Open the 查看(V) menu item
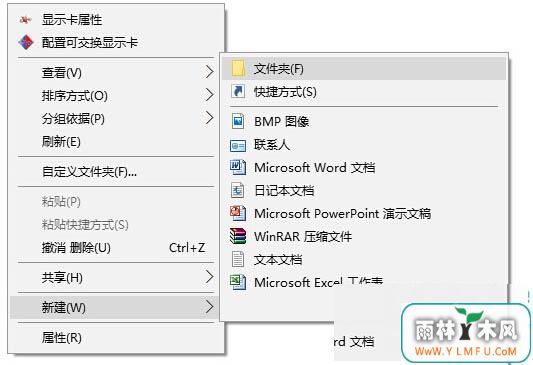The image size is (533, 365). (x=116, y=72)
